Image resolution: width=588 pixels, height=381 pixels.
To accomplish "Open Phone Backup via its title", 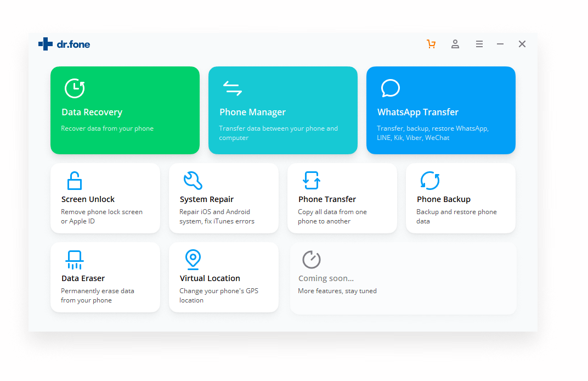I will (444, 199).
